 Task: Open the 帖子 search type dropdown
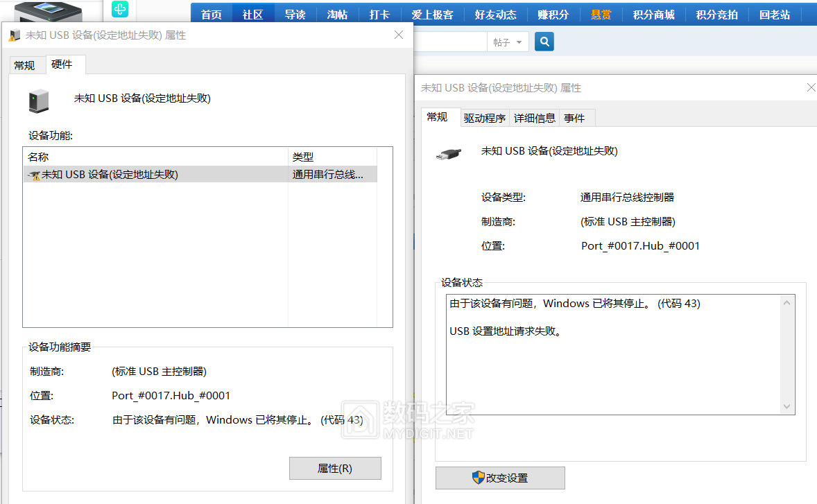[508, 42]
